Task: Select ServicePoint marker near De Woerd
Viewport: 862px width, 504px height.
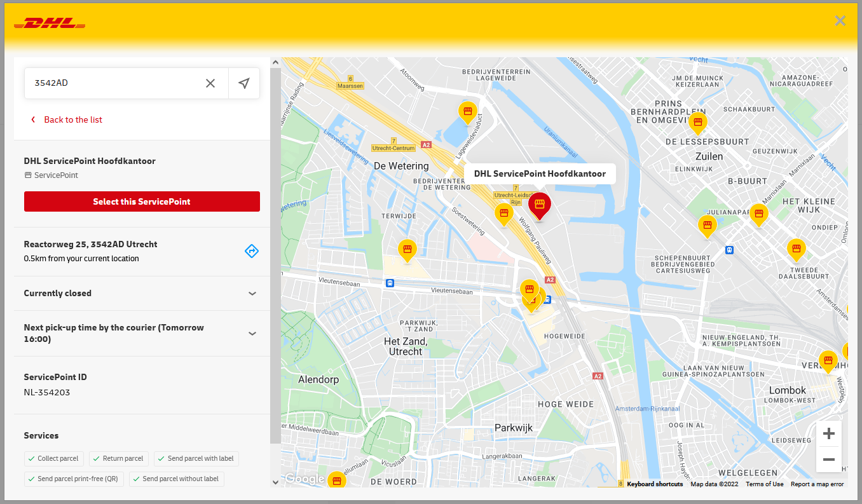Action: pyautogui.click(x=337, y=481)
